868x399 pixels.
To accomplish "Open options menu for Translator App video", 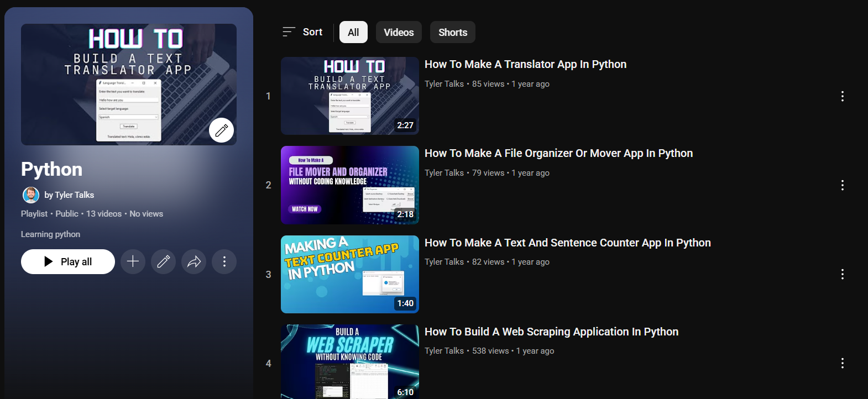I will (x=842, y=96).
